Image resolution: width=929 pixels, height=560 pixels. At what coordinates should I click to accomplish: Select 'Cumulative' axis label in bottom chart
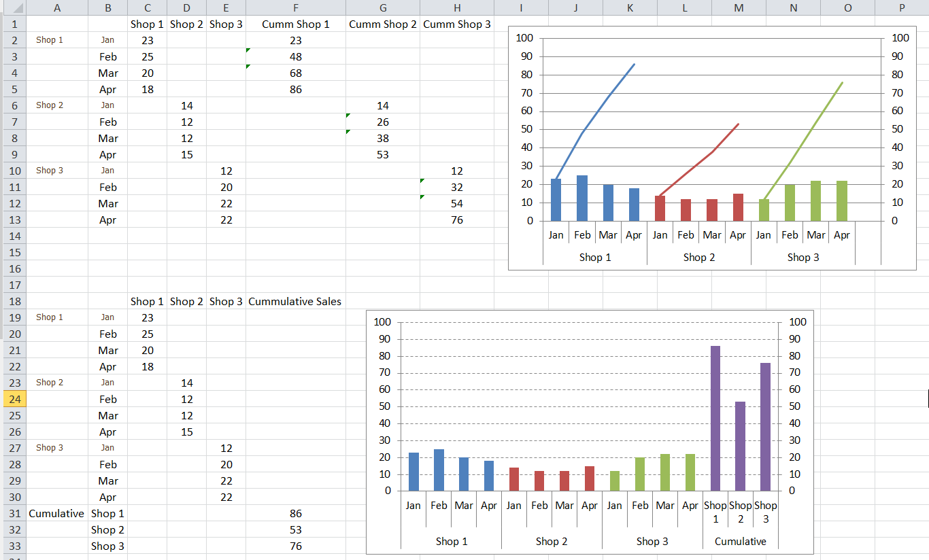(740, 542)
